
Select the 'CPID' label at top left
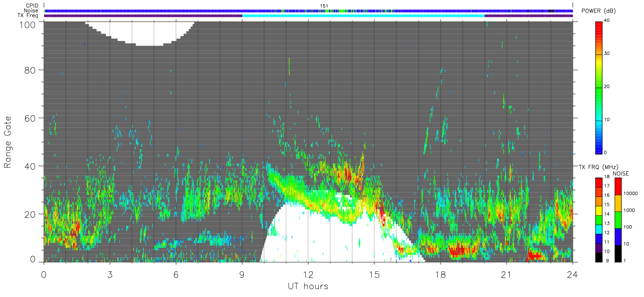pos(32,6)
